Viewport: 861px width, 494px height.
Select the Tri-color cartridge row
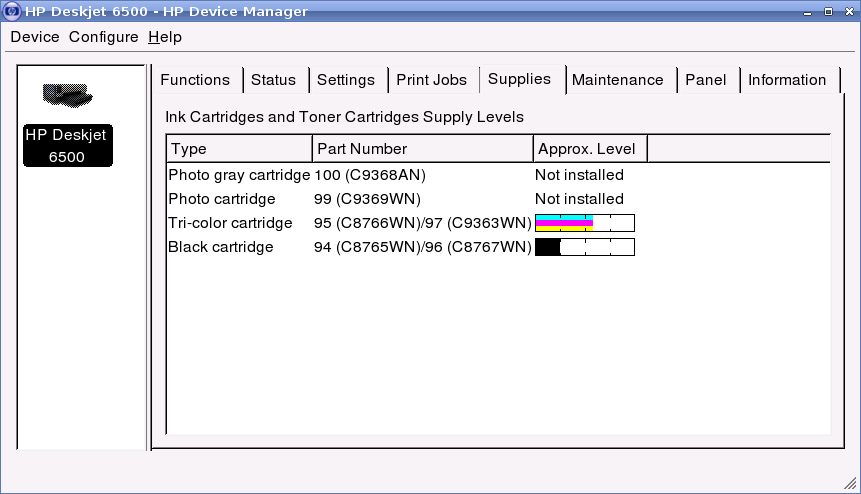click(499, 223)
